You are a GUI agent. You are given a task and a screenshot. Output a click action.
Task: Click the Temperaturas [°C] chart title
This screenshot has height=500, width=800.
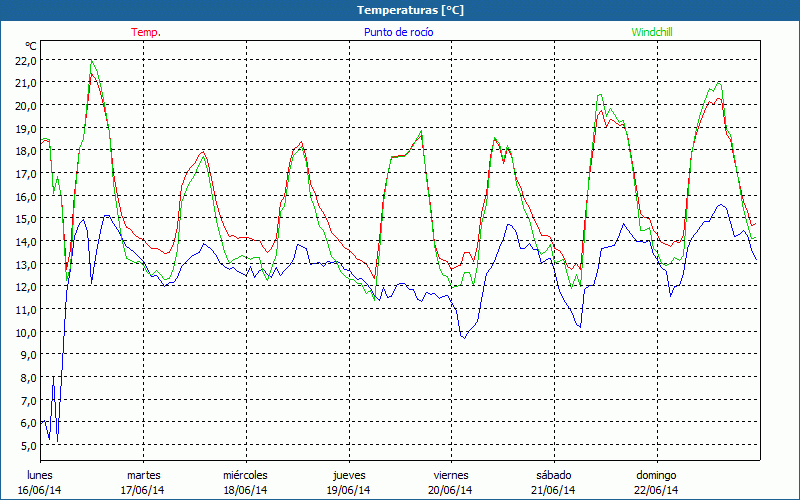(411, 9)
